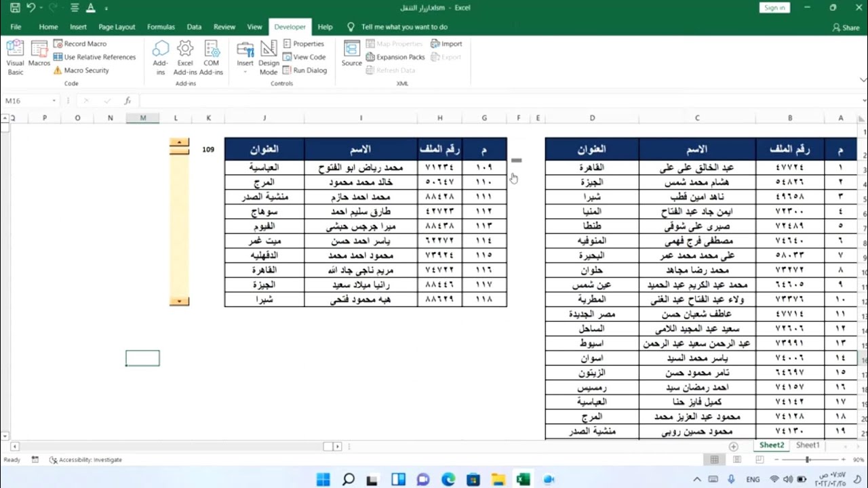Viewport: 868px width, 488px height.
Task: Expand the Name Box dropdown
Action: [x=54, y=100]
